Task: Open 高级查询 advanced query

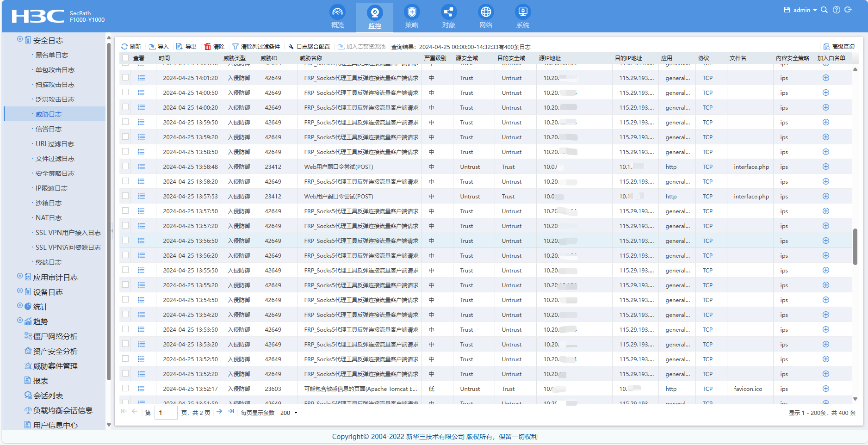Action: pyautogui.click(x=839, y=47)
